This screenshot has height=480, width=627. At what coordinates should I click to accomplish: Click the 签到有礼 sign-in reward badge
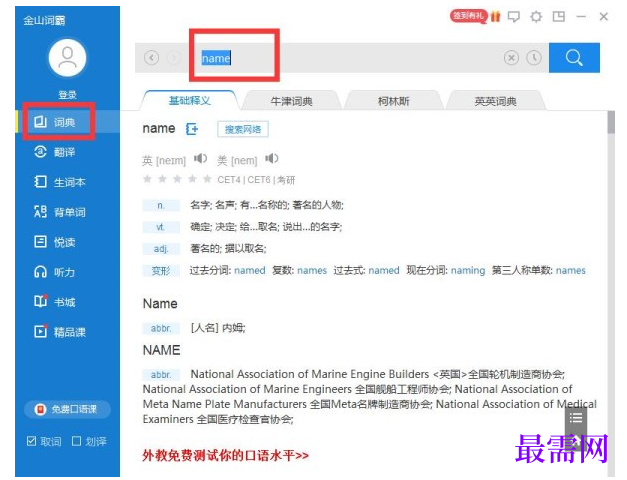tap(468, 16)
